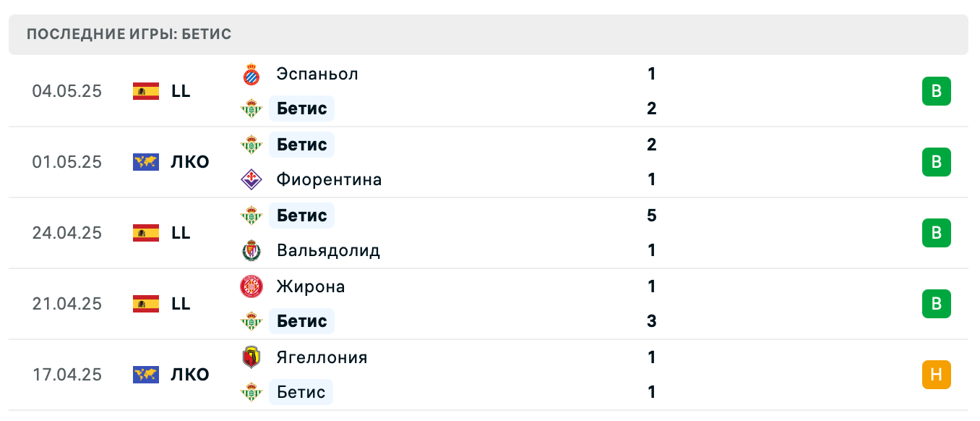Open the Эспаньол team link
This screenshot has width=980, height=421.
tap(317, 74)
